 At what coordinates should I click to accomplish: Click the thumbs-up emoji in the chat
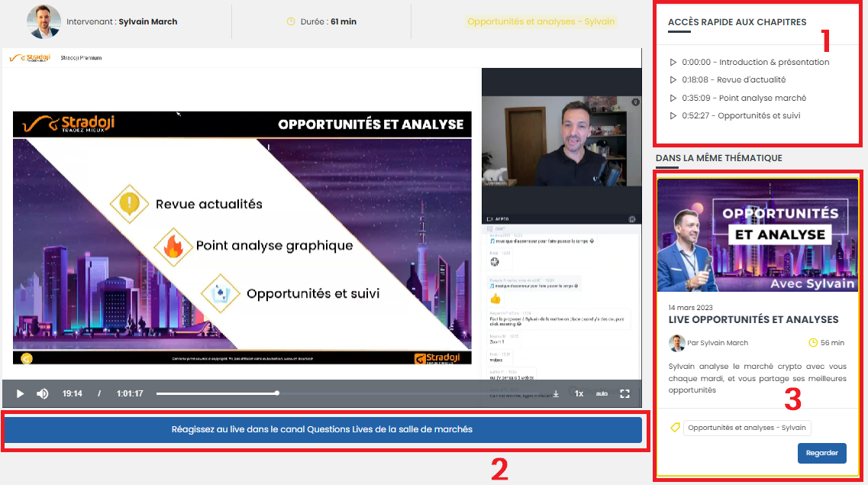point(495,299)
